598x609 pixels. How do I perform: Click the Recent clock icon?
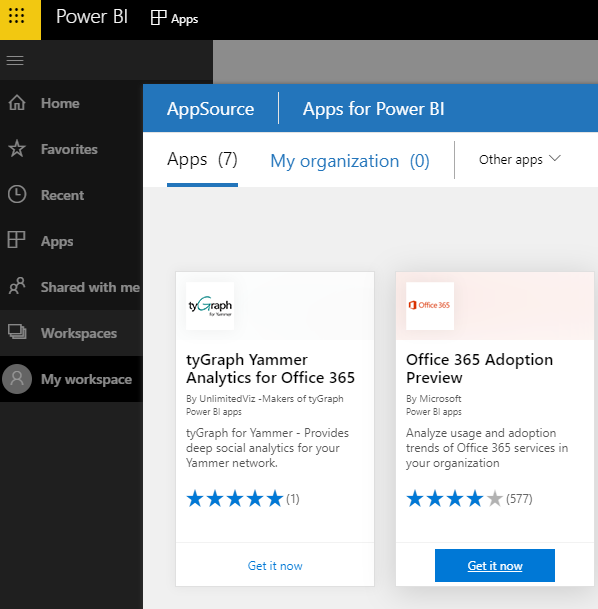pyautogui.click(x=17, y=195)
